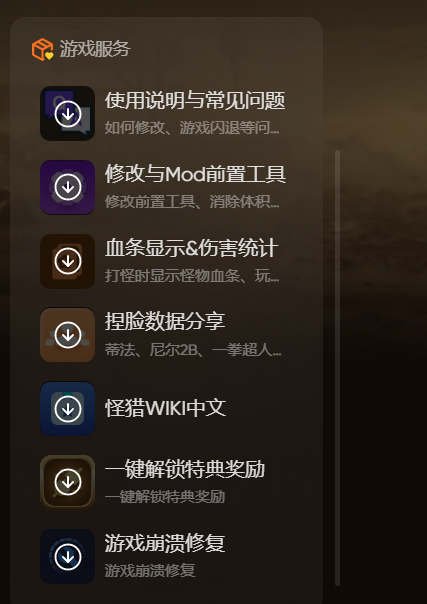Click the 游戏崩溃修复 download icon

tap(67, 556)
